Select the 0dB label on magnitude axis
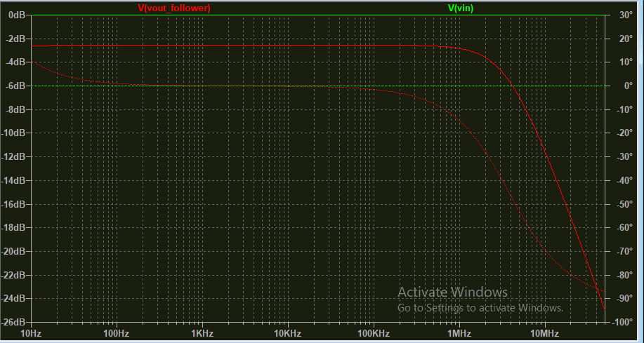The height and width of the screenshot is (343, 644). 17,15
